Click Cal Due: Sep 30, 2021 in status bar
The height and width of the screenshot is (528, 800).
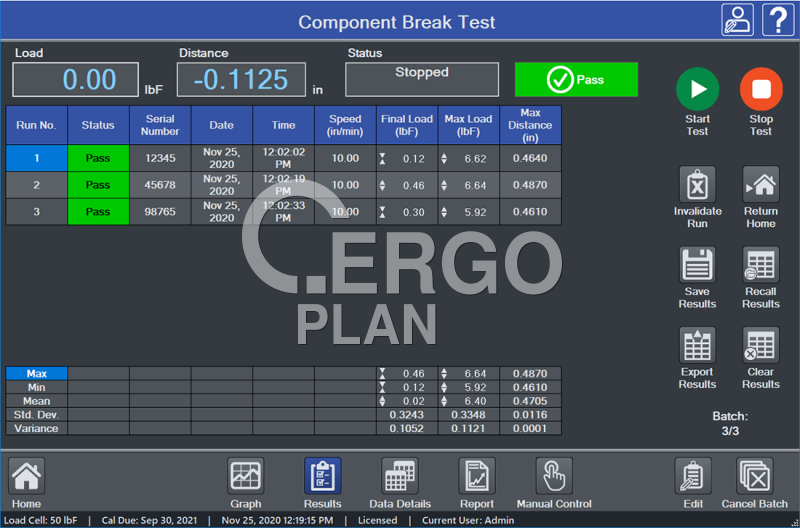point(149,520)
